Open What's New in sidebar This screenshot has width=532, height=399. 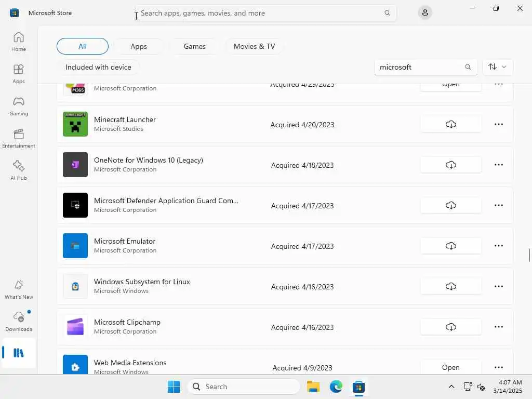19,290
